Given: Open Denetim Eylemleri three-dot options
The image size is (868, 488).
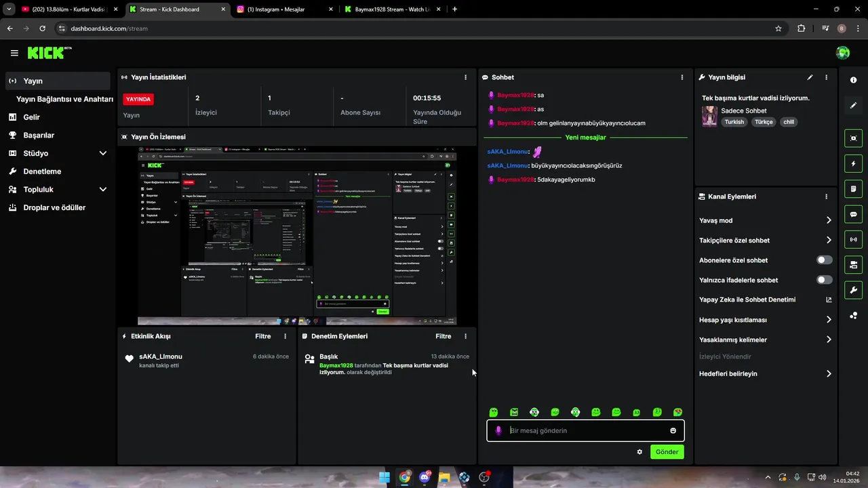Looking at the screenshot, I should 465,336.
